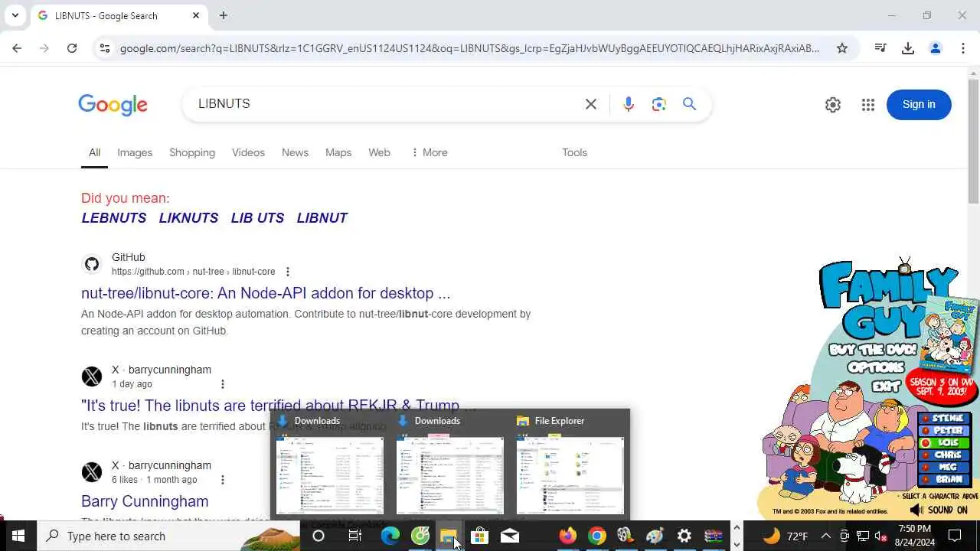Clear the LIBNUTS search query
Viewport: 980px width, 551px height.
click(591, 104)
